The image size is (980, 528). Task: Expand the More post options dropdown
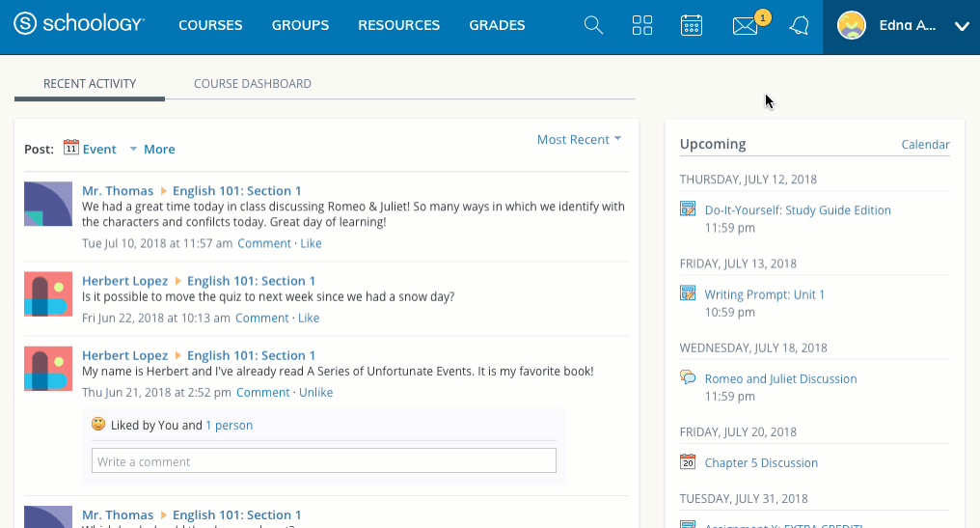[153, 150]
